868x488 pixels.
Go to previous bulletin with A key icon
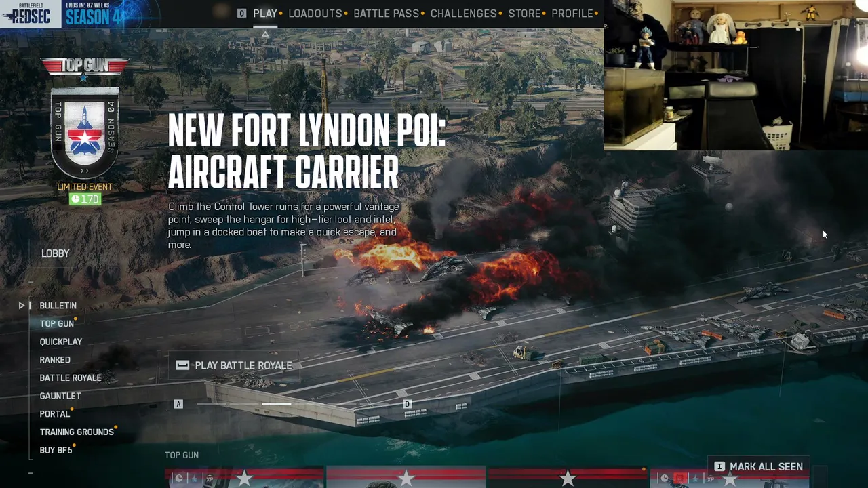[x=178, y=404]
